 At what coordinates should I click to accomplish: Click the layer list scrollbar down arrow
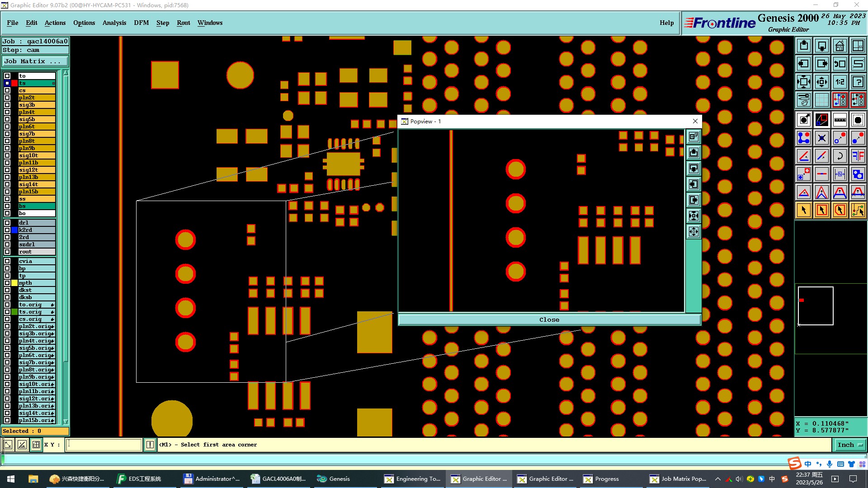tap(66, 422)
